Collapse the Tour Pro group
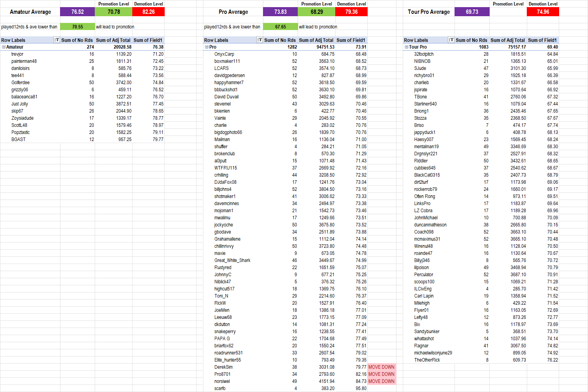588x392 pixels. point(406,47)
